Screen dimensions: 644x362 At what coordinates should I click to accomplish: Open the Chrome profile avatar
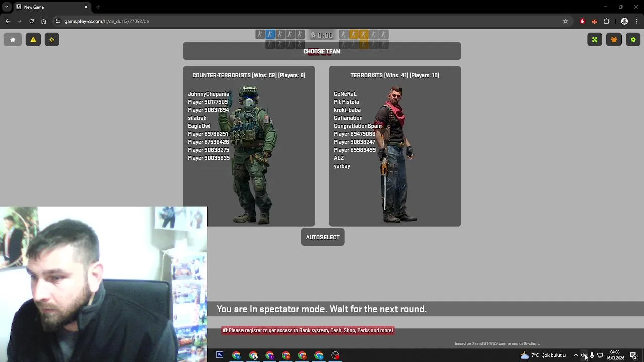624,21
